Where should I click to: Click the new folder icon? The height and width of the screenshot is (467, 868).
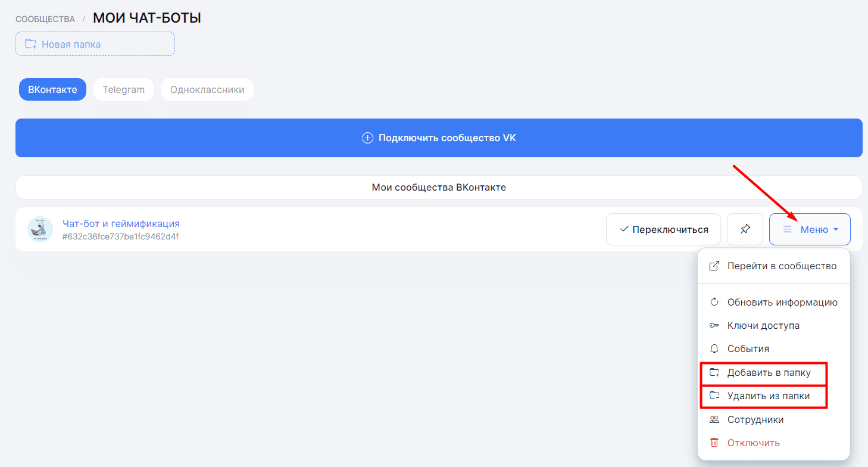click(x=30, y=44)
